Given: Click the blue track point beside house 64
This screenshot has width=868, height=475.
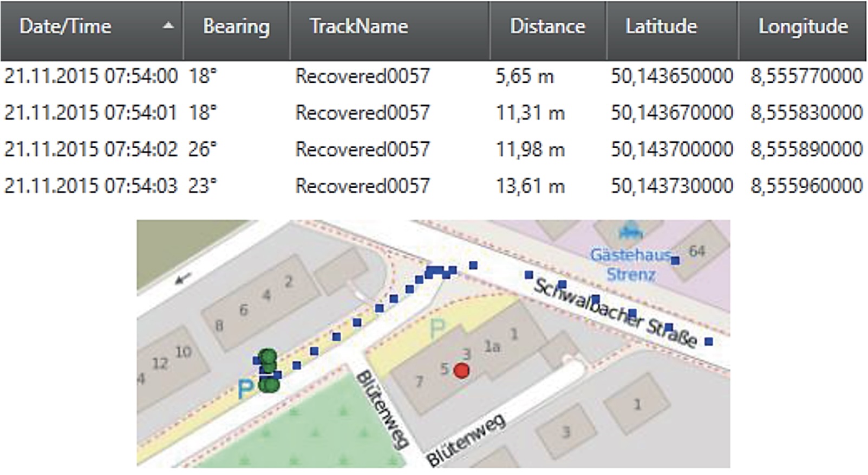Looking at the screenshot, I should click(675, 261).
